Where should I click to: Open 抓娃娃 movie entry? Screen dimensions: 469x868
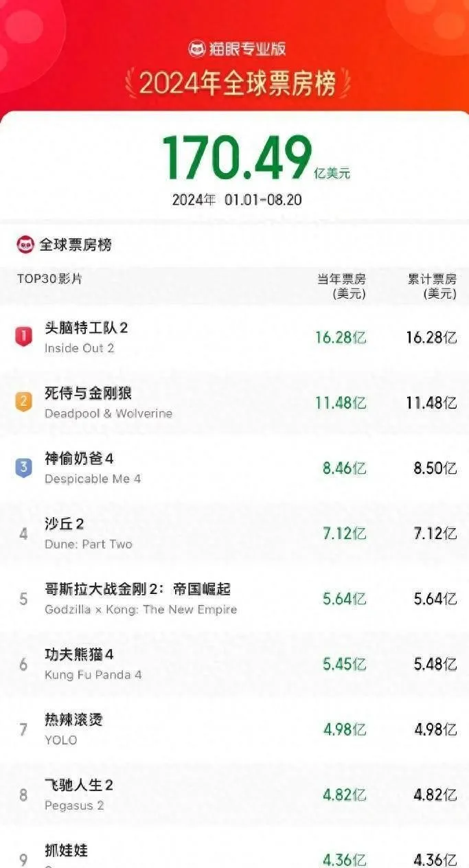pos(67,850)
